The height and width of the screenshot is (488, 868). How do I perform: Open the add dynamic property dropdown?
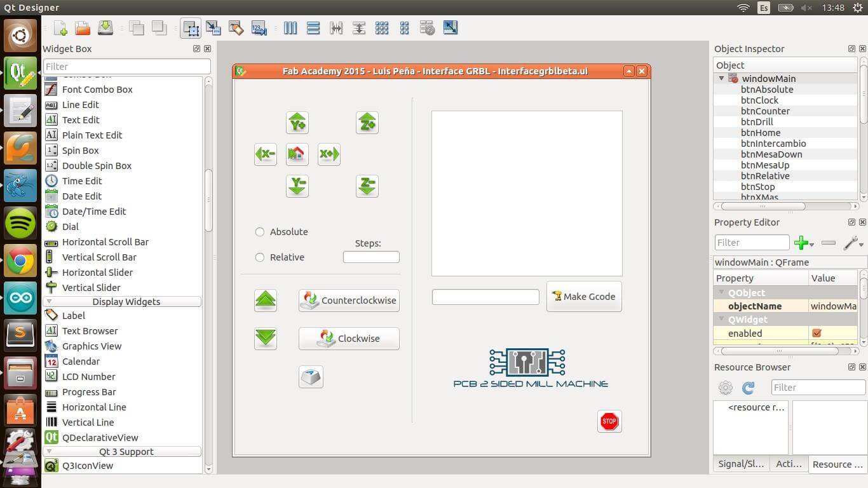pos(804,243)
